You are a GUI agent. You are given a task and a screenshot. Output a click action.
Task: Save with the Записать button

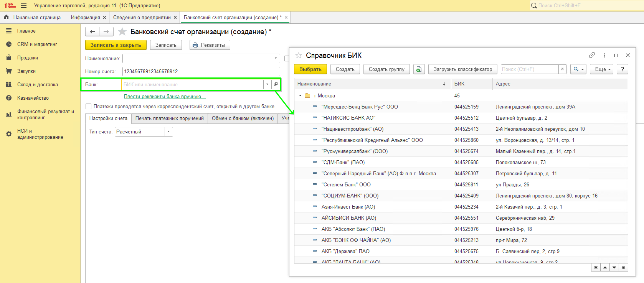166,45
